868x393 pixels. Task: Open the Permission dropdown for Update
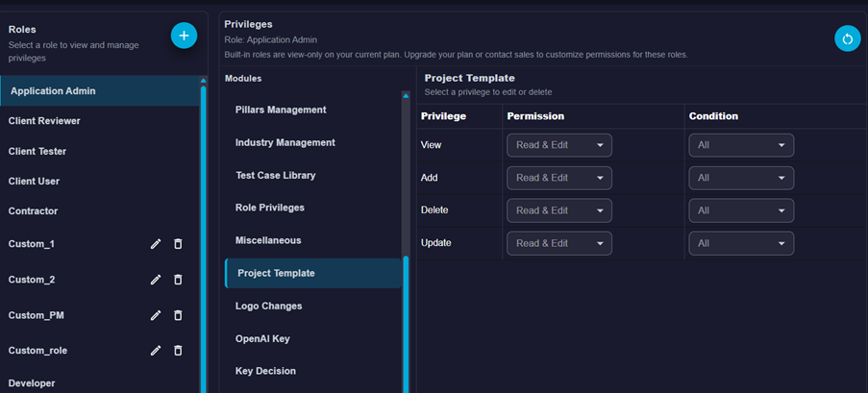(559, 243)
